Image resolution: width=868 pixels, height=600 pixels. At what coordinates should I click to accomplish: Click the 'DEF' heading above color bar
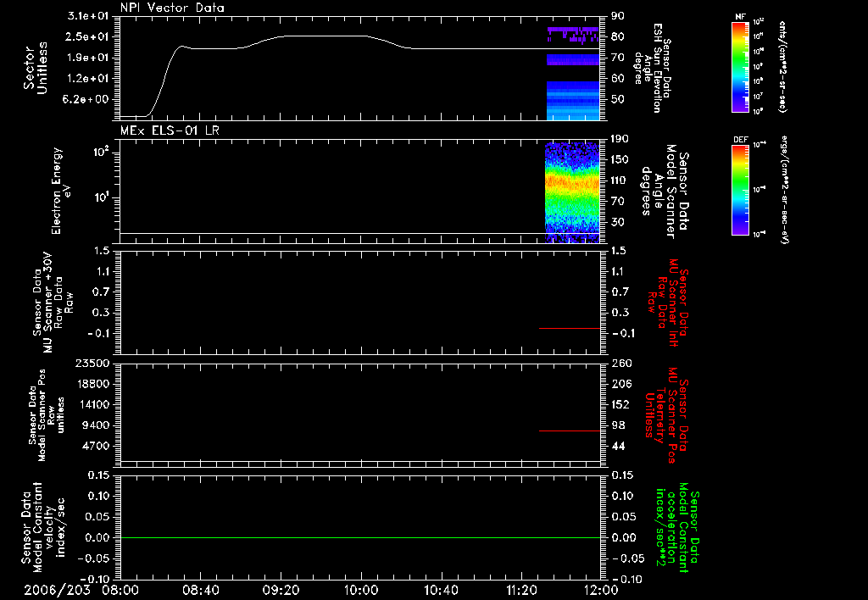click(741, 140)
